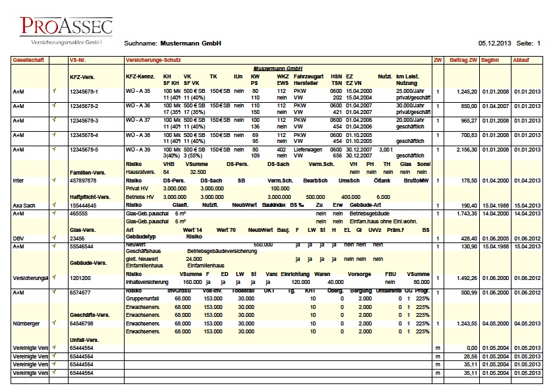Click the Nürnberger company name

point(26,323)
